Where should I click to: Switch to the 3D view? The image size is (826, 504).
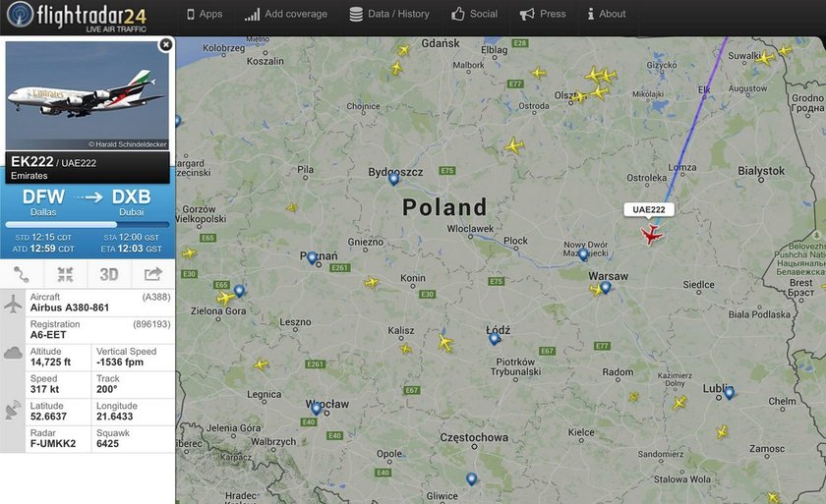point(109,274)
